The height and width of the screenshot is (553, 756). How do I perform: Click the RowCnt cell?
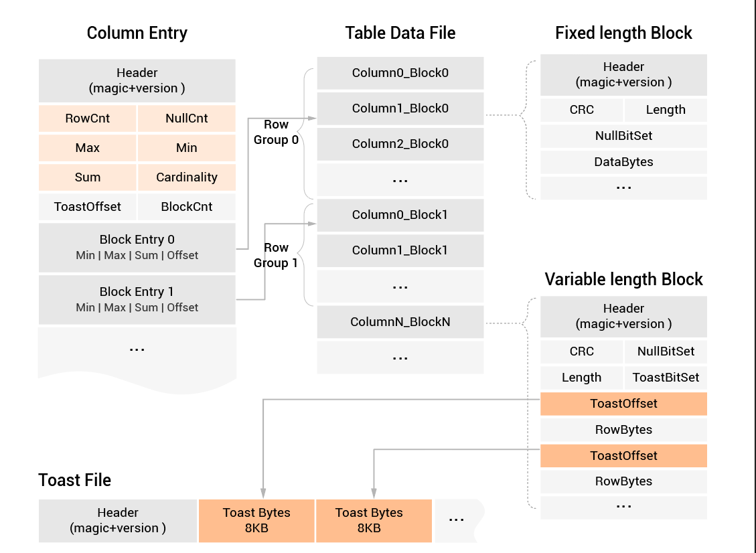click(88, 118)
